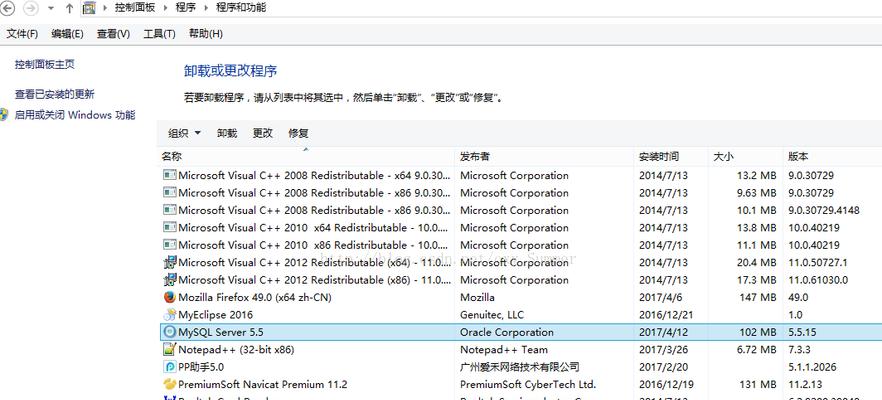Open the 组织 dropdown
This screenshot has height=400, width=882.
[184, 133]
